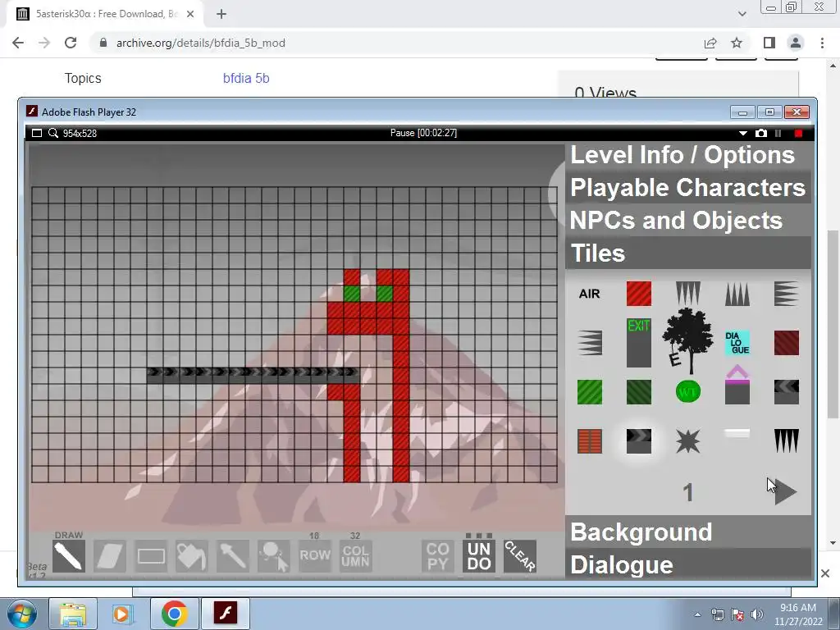840x630 pixels.
Task: Select the eyedropper tool
Action: tap(233, 556)
